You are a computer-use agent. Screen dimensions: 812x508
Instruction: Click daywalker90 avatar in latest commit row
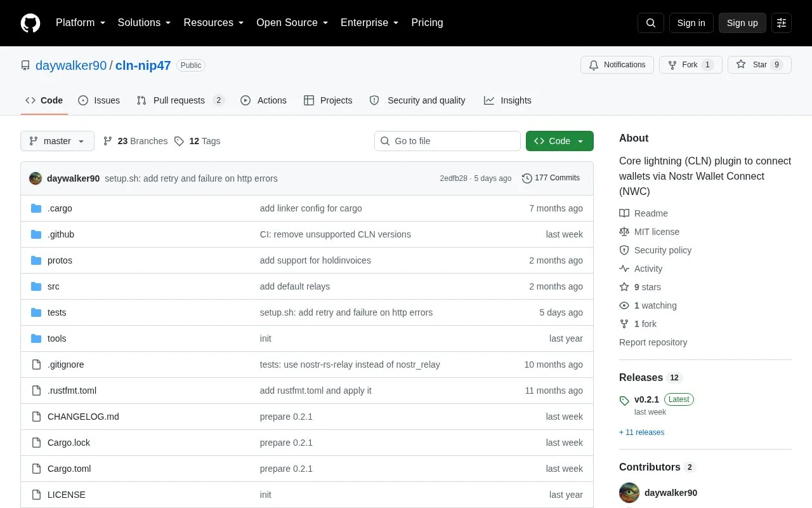(x=36, y=178)
